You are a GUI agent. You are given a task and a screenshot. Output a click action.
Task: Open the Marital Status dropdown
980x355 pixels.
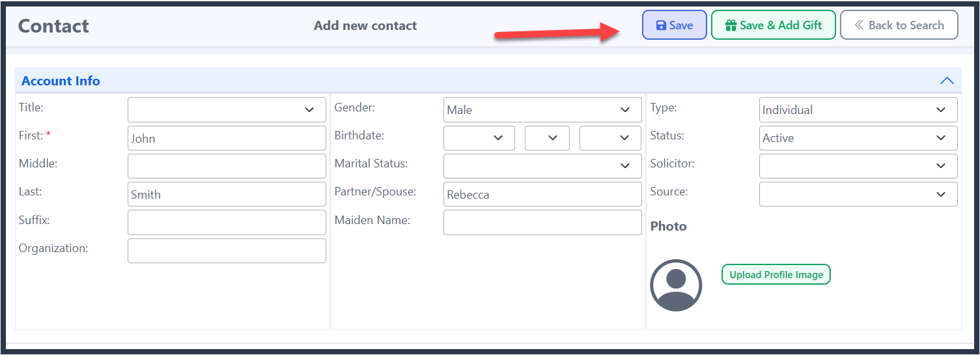click(542, 166)
